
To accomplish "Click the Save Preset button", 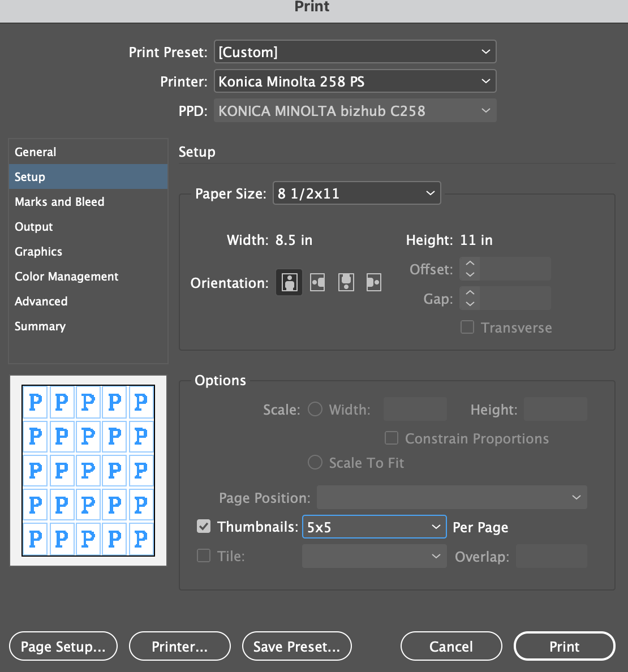I will 296,646.
